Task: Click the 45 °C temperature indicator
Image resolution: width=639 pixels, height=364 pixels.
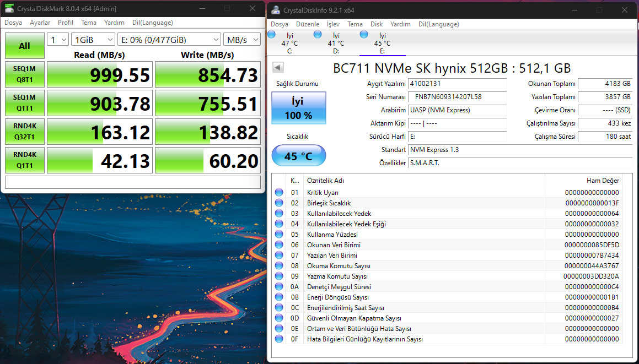Action: point(298,156)
